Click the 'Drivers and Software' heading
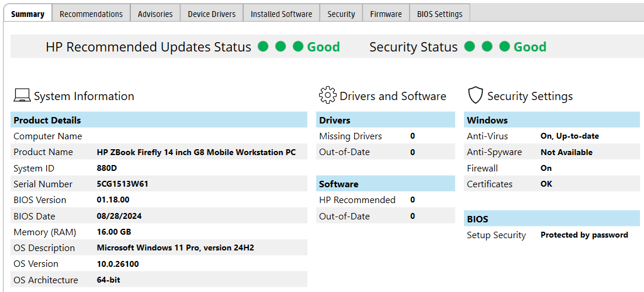This screenshot has height=292, width=644. [x=393, y=96]
